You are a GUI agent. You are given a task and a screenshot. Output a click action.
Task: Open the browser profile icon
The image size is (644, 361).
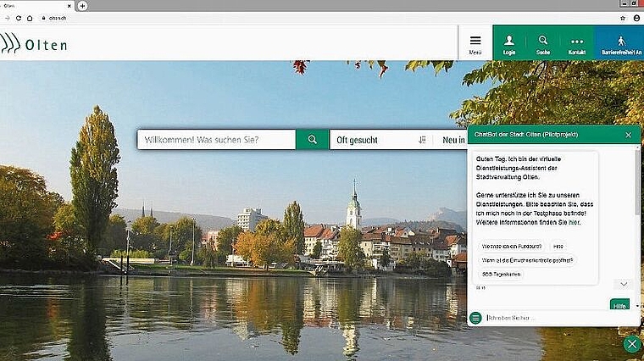[x=636, y=18]
